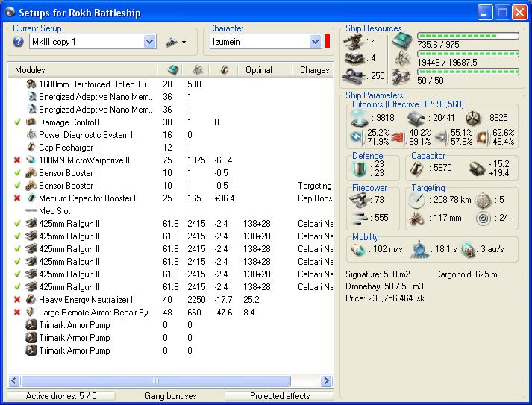Click the CPU column header icon
Image resolution: width=532 pixels, height=405 pixels.
coord(173,70)
